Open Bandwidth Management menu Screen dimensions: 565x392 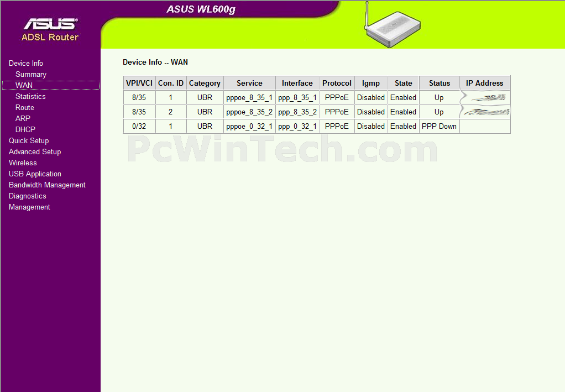point(47,185)
